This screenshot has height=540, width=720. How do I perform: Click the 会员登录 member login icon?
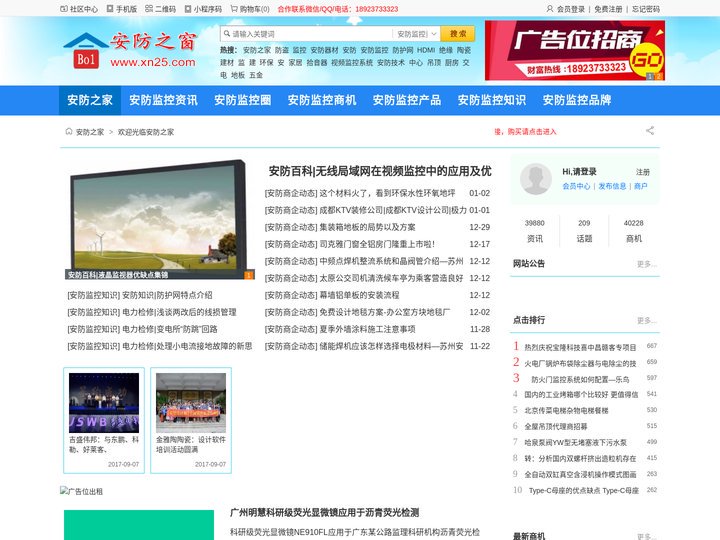pyautogui.click(x=550, y=9)
